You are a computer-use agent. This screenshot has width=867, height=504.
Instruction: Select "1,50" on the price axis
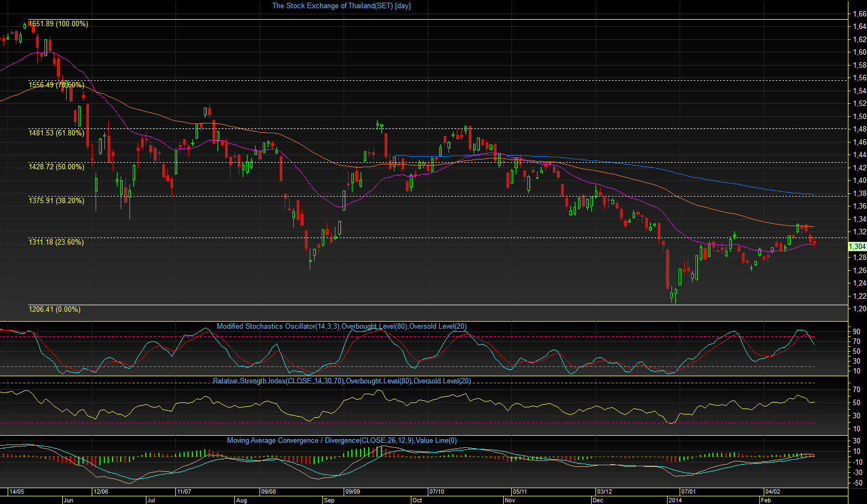tap(859, 116)
